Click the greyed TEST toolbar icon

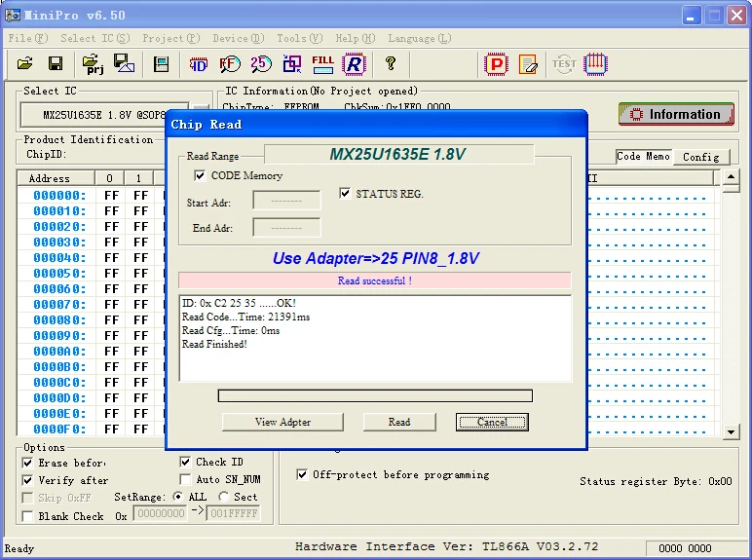click(564, 63)
